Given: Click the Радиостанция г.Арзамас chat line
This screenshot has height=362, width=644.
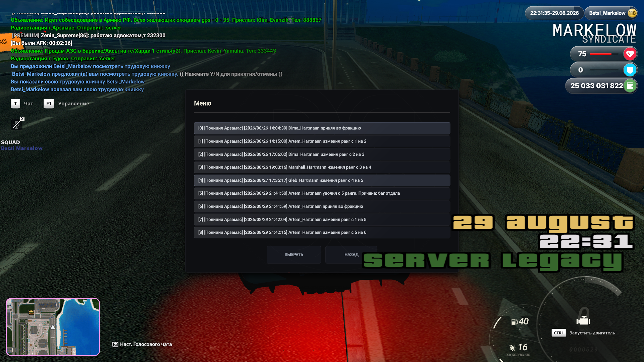Looking at the screenshot, I should (66, 28).
